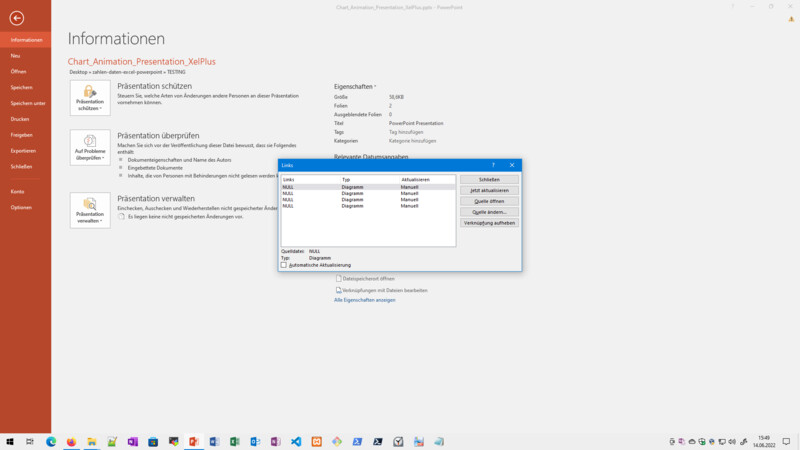
Task: Enable Automatische Aktualisierung checkbox
Action: pos(284,265)
